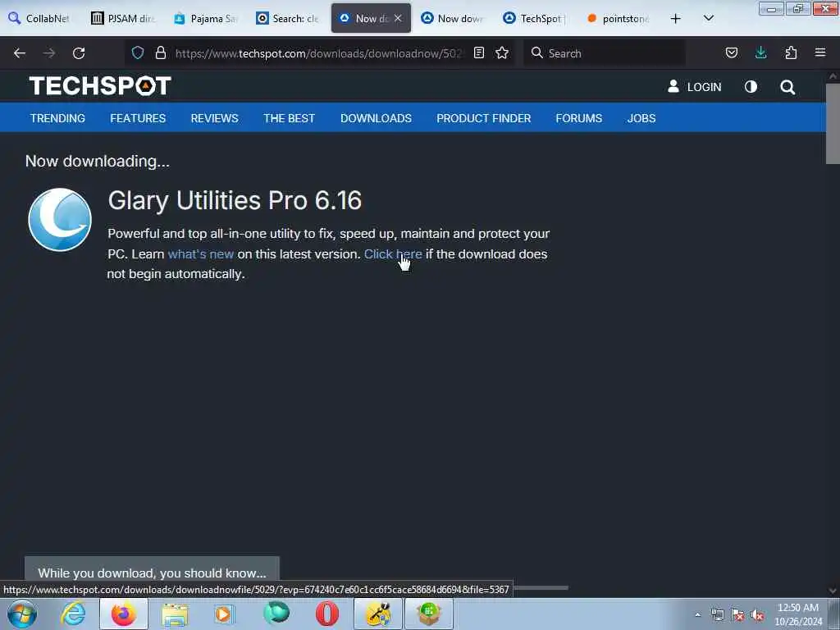
Task: Switch to the second Now downloading tab
Action: 453,18
